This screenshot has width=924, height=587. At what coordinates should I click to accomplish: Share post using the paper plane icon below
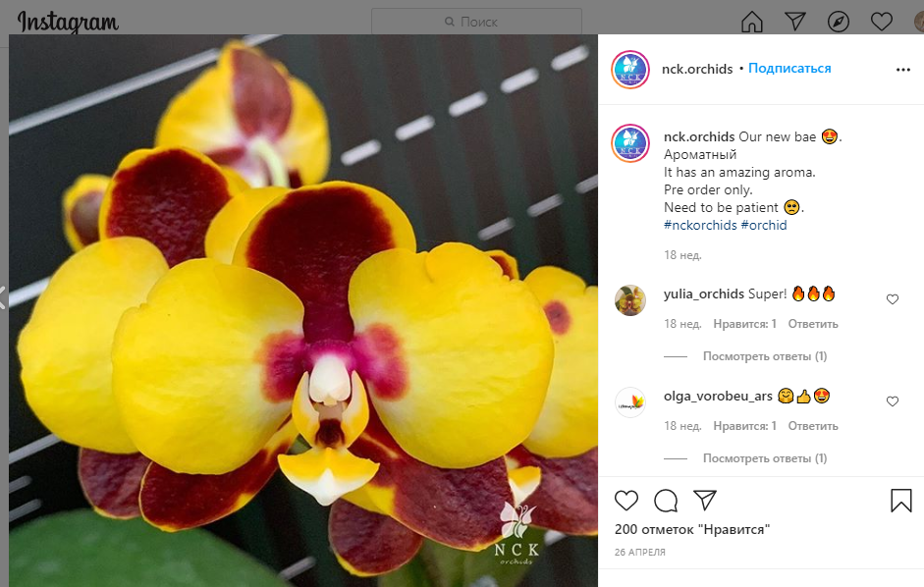point(705,501)
